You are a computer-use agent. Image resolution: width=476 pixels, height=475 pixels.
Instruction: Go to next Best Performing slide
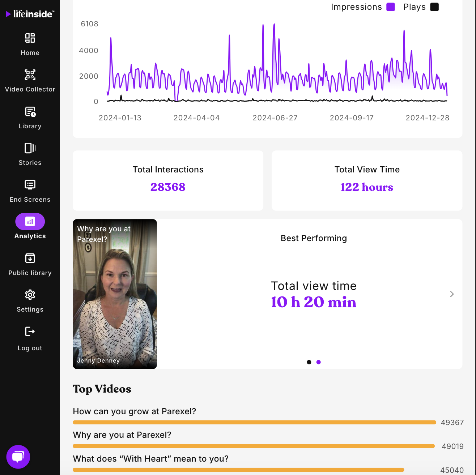[x=452, y=294]
